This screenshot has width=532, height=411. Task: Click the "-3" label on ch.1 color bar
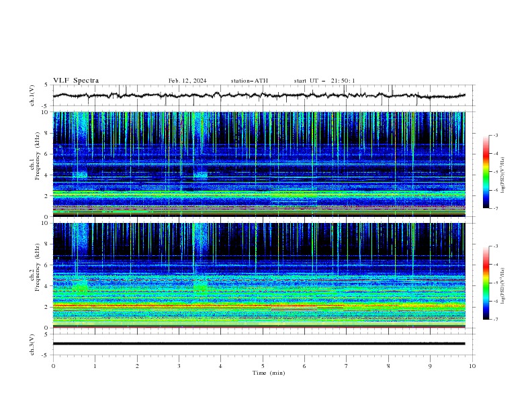(495, 135)
